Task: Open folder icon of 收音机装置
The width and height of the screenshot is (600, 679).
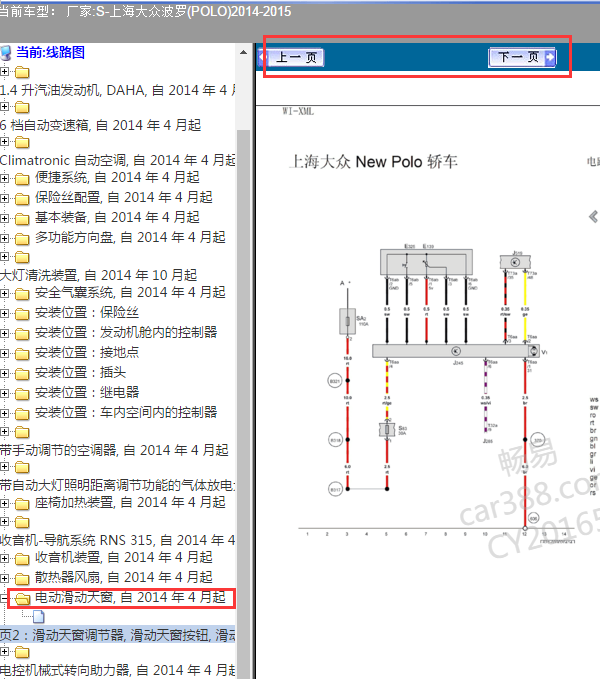Action: [22, 558]
